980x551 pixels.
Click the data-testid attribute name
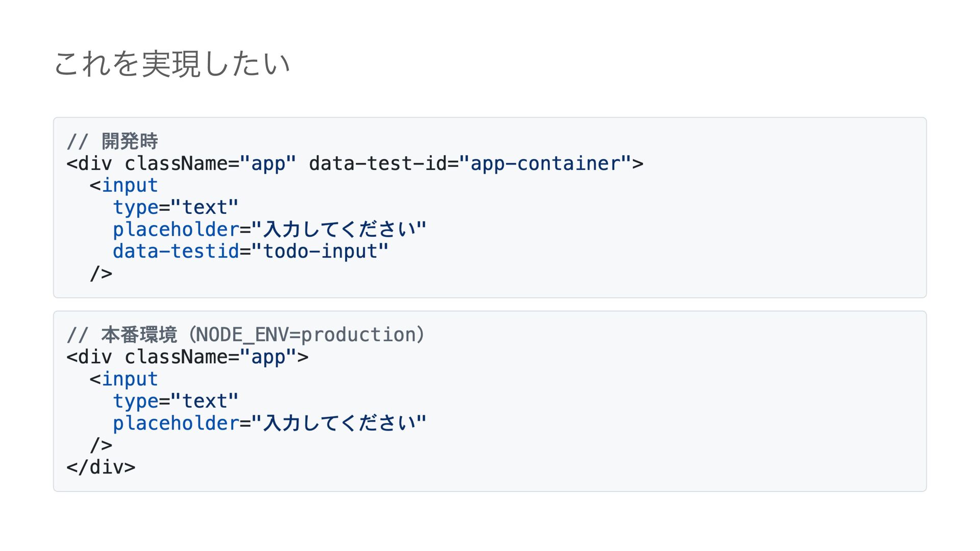(176, 252)
